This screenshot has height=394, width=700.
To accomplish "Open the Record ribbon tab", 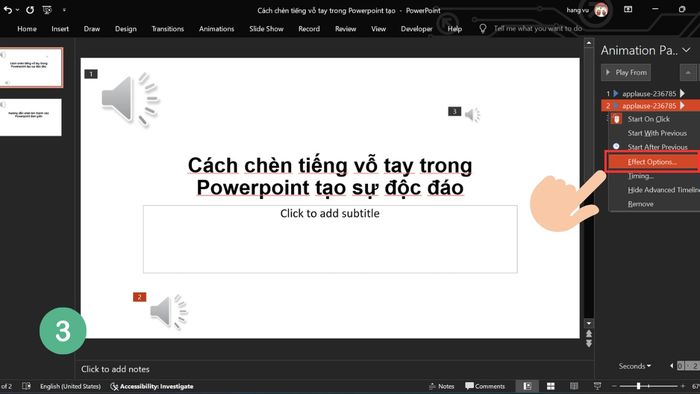I will (x=309, y=29).
